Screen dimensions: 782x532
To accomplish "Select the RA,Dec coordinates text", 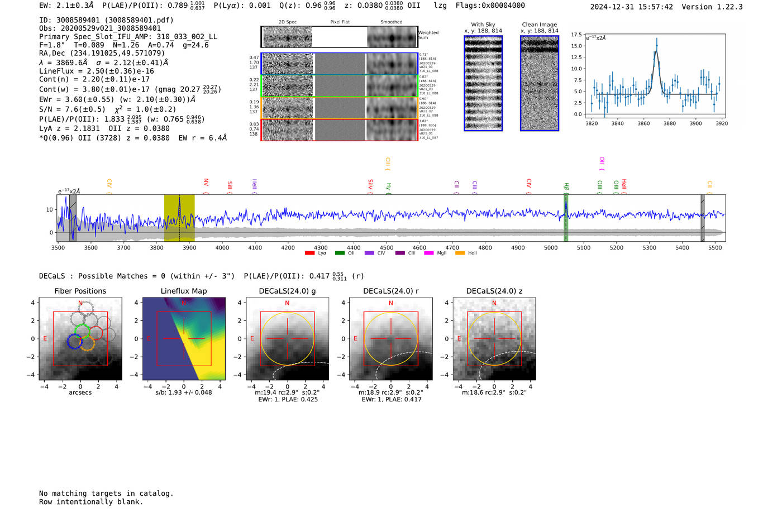I will (102, 54).
